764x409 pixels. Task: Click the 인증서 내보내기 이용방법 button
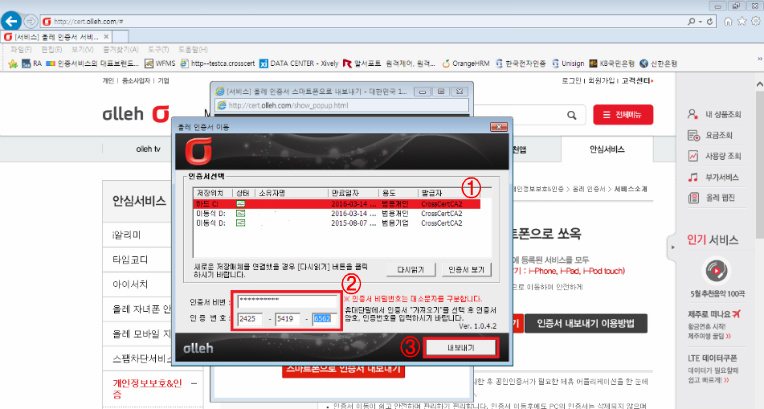[586, 323]
